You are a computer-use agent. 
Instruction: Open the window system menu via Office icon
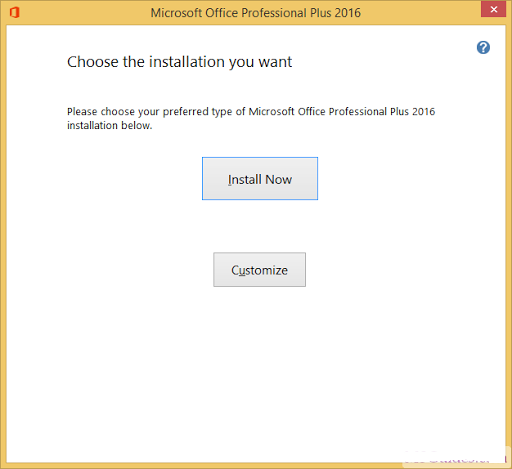tap(14, 13)
